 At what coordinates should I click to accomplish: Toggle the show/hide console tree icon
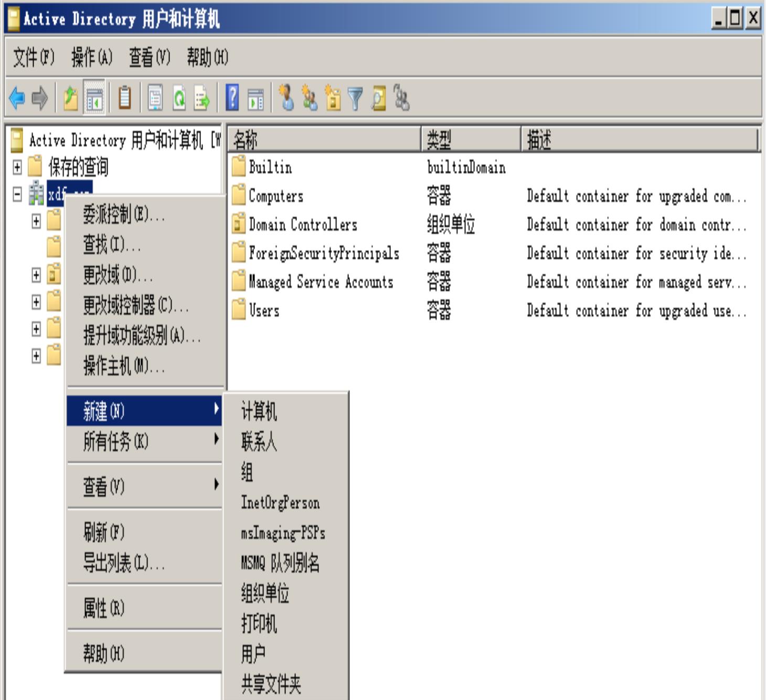[x=94, y=98]
